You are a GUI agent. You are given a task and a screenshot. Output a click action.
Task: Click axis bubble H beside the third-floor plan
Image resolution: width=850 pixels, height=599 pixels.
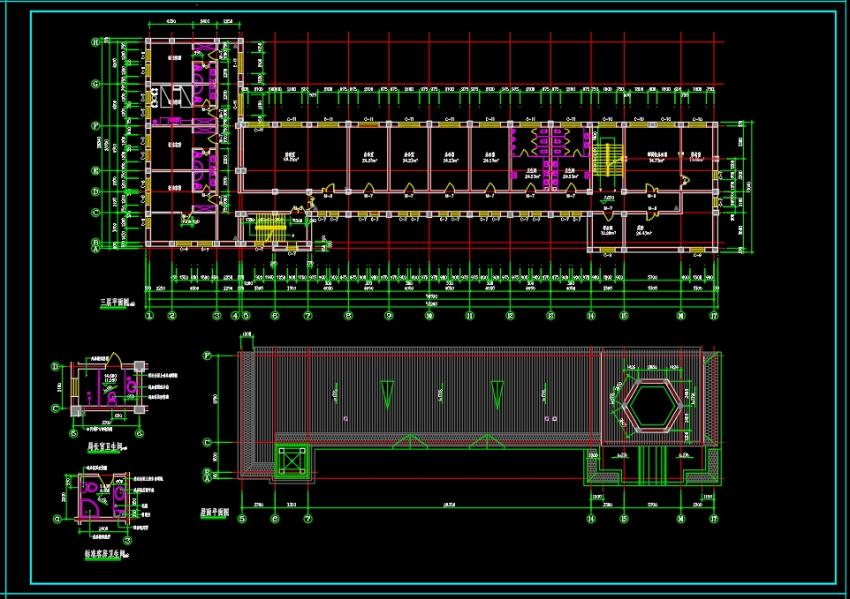[x=96, y=42]
